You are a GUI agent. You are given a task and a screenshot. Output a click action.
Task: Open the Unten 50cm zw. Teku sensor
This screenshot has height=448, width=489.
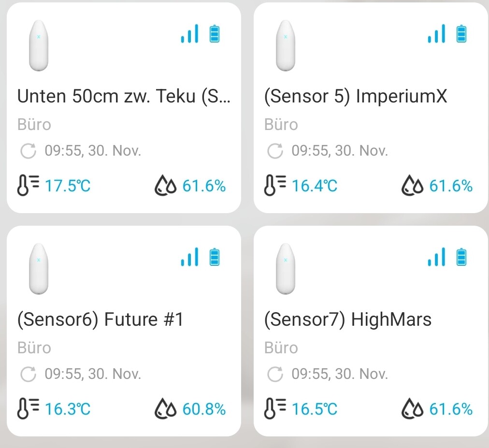(x=124, y=97)
